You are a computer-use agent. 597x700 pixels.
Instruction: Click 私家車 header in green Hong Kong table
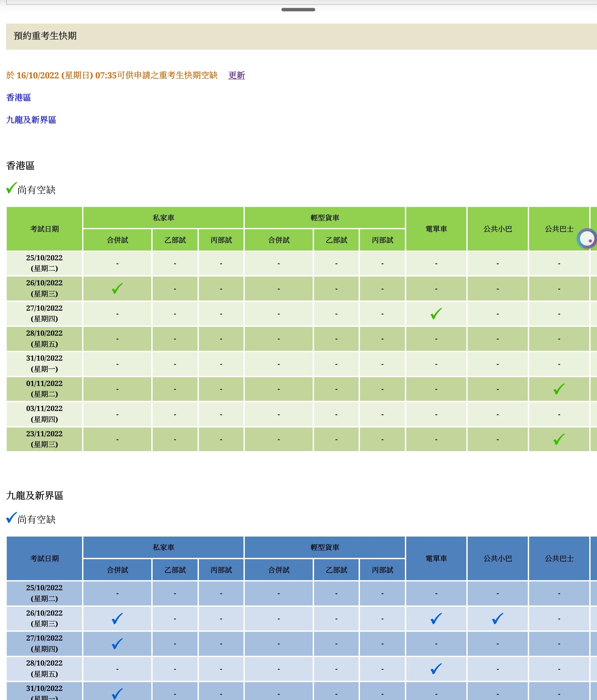[163, 217]
